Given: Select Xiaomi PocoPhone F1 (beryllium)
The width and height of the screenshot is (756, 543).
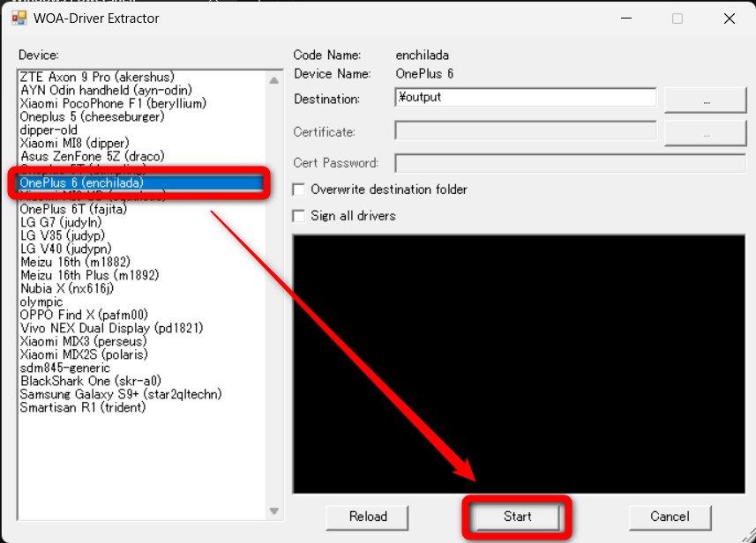Looking at the screenshot, I should click(113, 104).
